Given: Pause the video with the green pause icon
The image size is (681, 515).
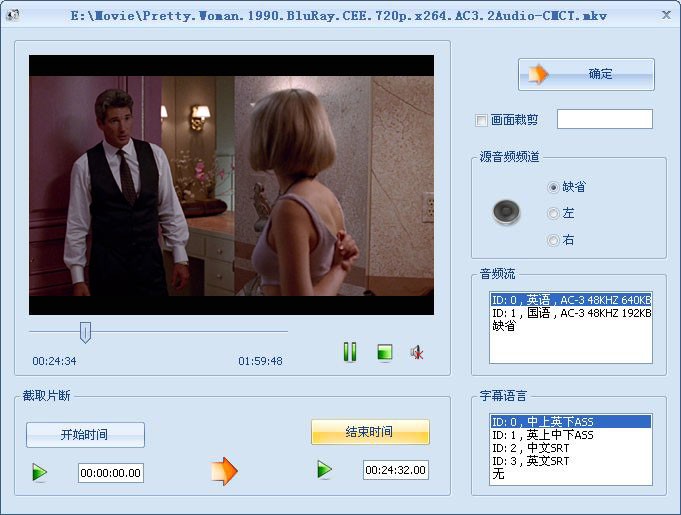Looking at the screenshot, I should coord(350,352).
